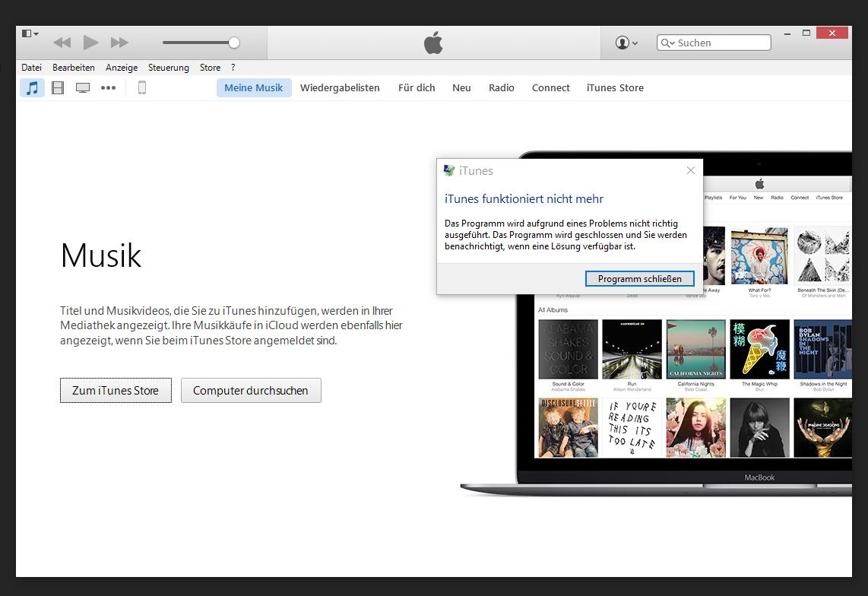Click the What For? album cover
Viewport: 868px width, 596px height.
759,256
